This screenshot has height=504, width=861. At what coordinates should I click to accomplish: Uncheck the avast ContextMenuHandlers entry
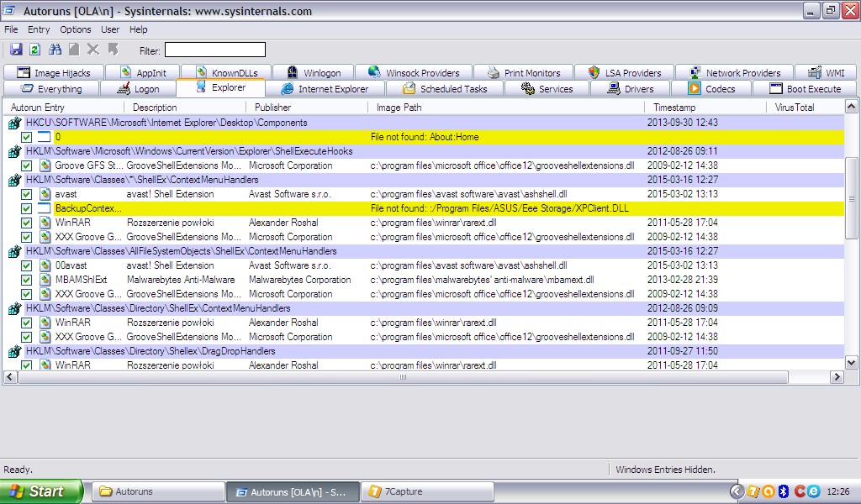[x=26, y=194]
